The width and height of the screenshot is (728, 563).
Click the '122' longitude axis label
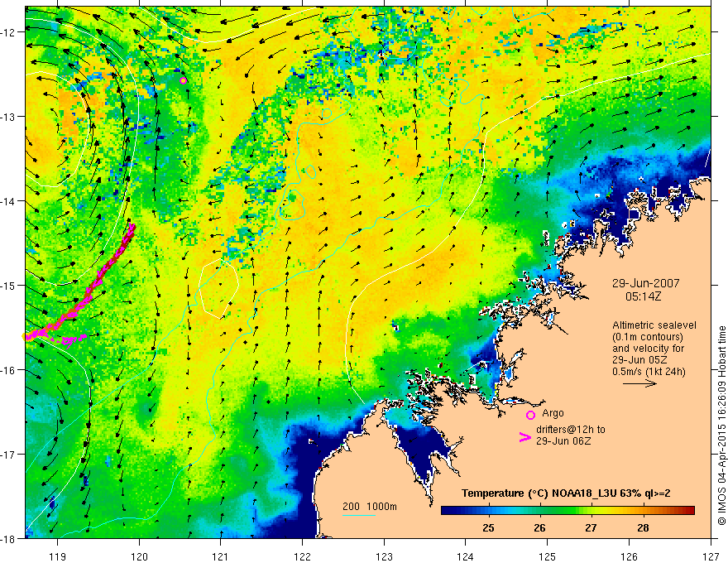coord(302,556)
